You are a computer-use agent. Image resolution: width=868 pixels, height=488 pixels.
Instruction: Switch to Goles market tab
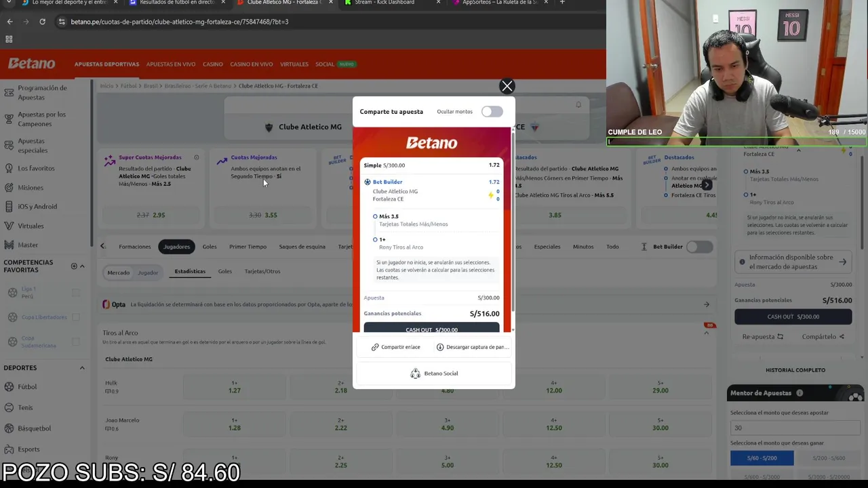(210, 247)
